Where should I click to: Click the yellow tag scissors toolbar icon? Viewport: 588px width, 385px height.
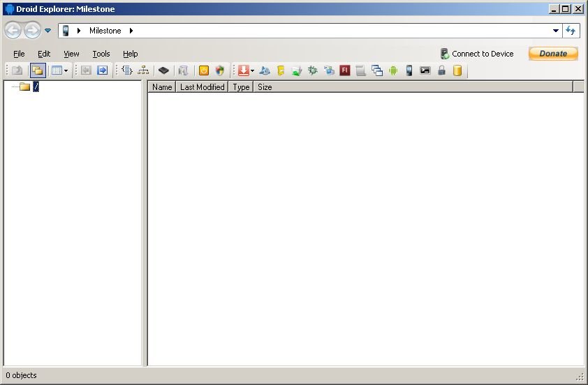(x=281, y=70)
